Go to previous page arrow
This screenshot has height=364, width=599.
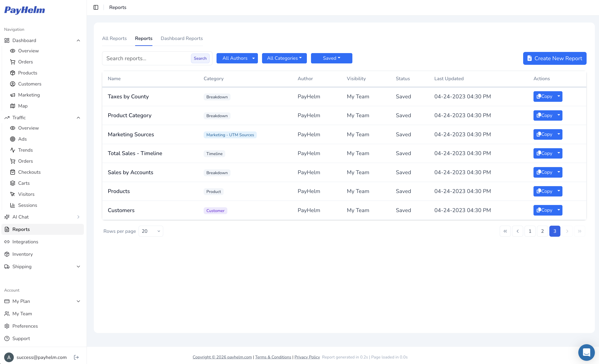tap(518, 231)
